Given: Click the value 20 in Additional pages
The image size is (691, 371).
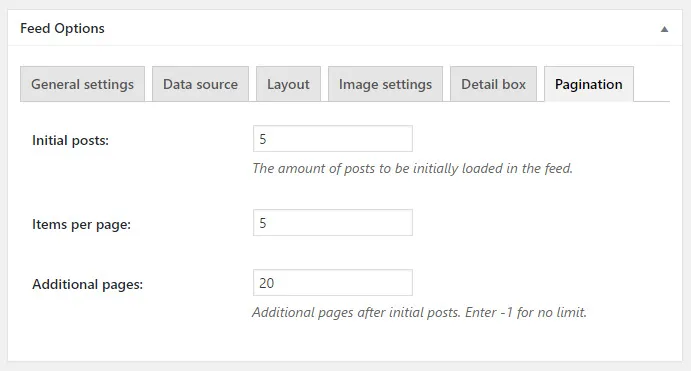Looking at the screenshot, I should [267, 283].
